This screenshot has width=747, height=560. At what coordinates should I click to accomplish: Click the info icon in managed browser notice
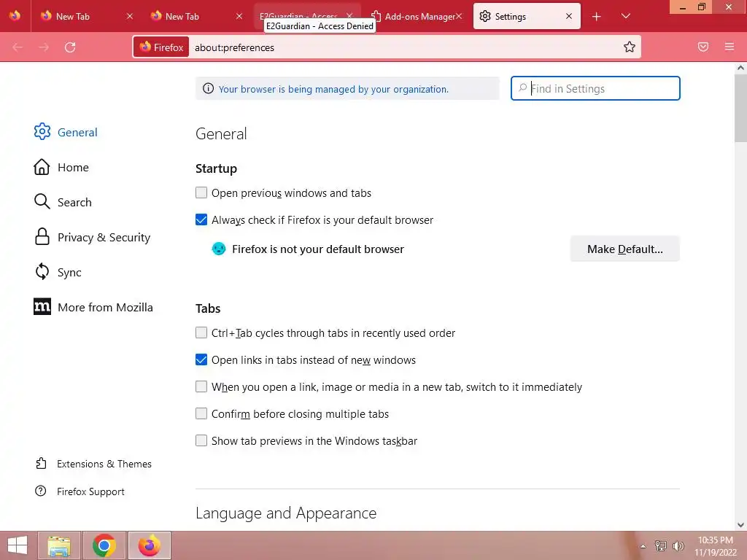(208, 88)
